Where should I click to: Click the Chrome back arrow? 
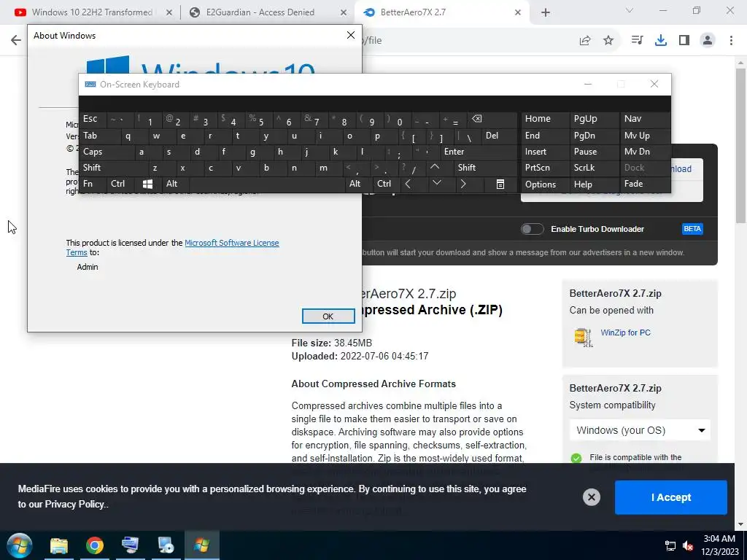point(16,40)
